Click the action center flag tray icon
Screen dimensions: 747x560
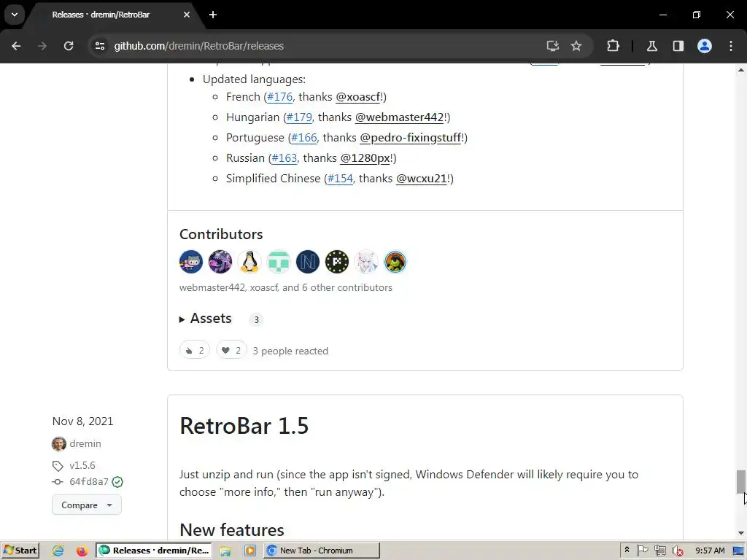pos(642,551)
